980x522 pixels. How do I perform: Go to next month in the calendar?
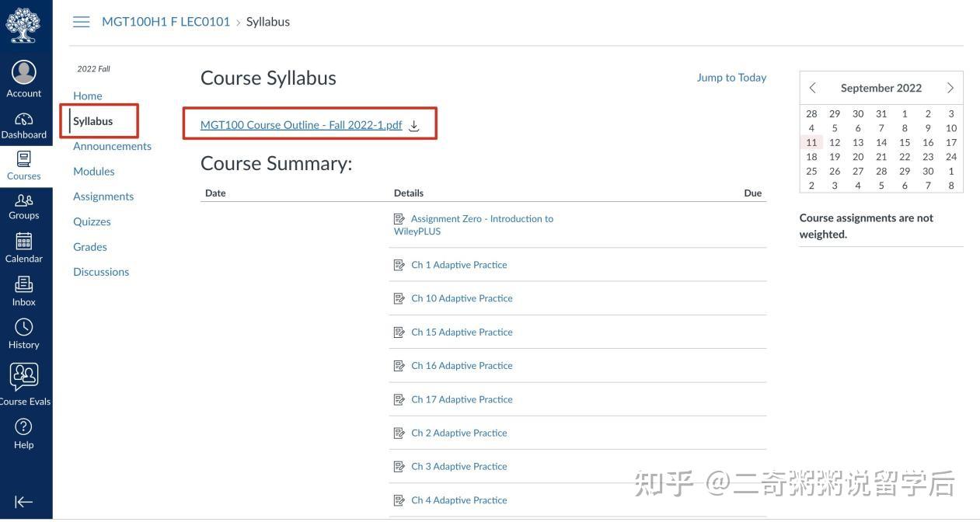950,88
